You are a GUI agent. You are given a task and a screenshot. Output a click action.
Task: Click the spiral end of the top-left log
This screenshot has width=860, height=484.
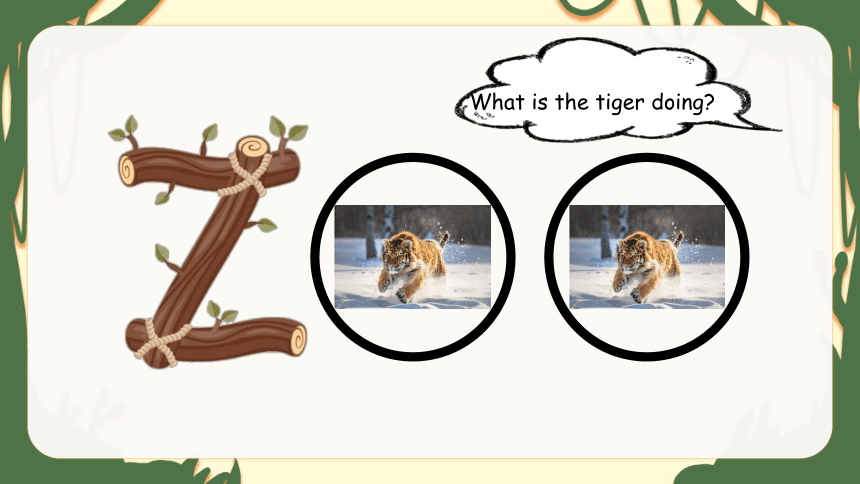pyautogui.click(x=127, y=170)
